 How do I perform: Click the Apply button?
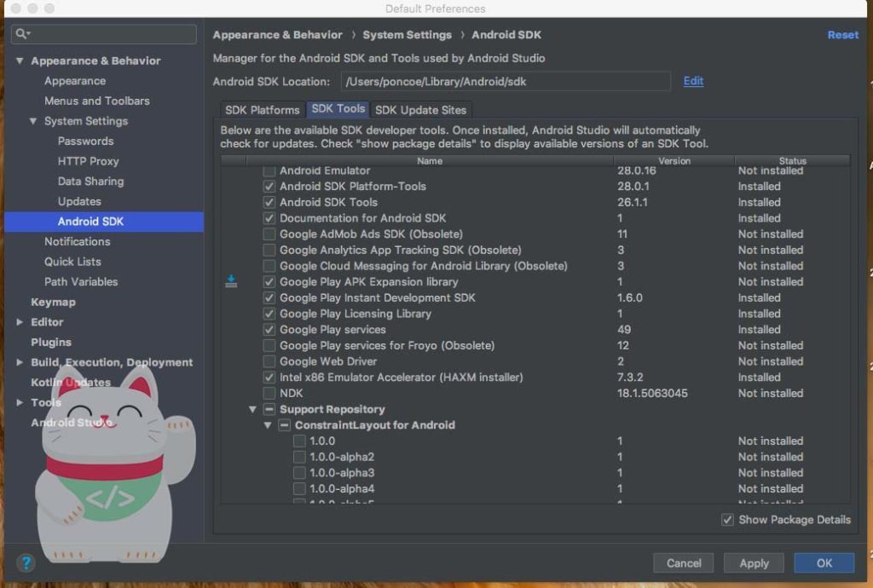[754, 563]
